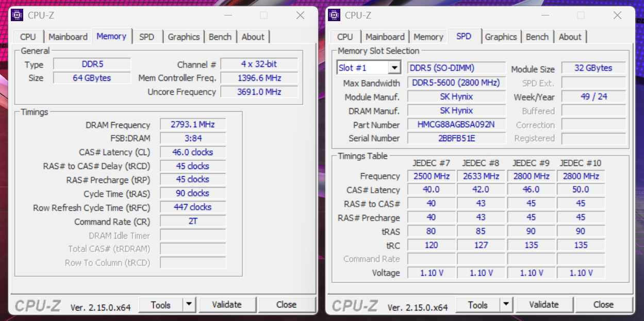The height and width of the screenshot is (321, 644).
Task: Click the 80 tRAS value under JEDEC #7
Action: click(x=432, y=231)
